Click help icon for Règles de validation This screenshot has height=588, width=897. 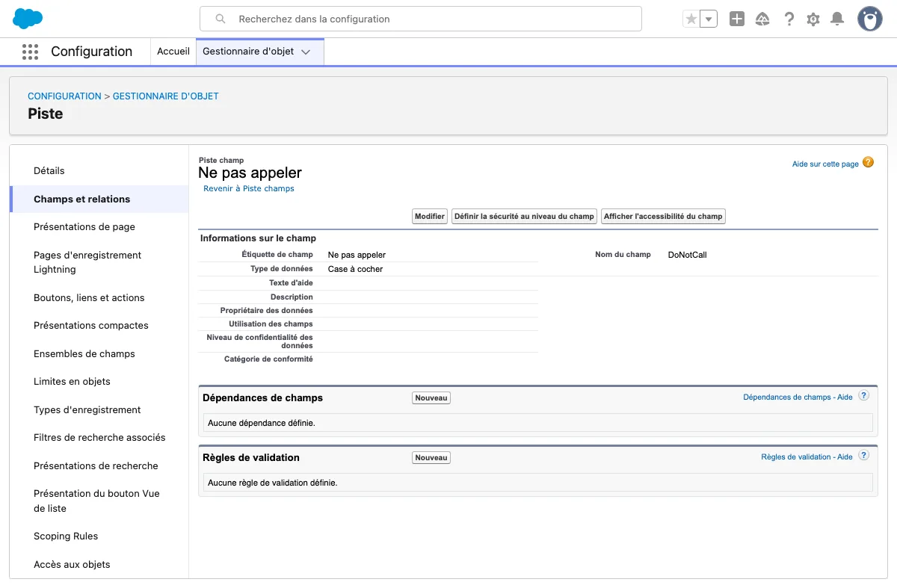pyautogui.click(x=864, y=456)
